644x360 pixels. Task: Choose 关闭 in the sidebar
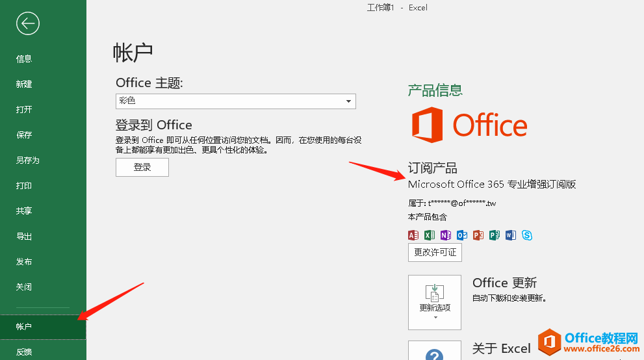(24, 287)
